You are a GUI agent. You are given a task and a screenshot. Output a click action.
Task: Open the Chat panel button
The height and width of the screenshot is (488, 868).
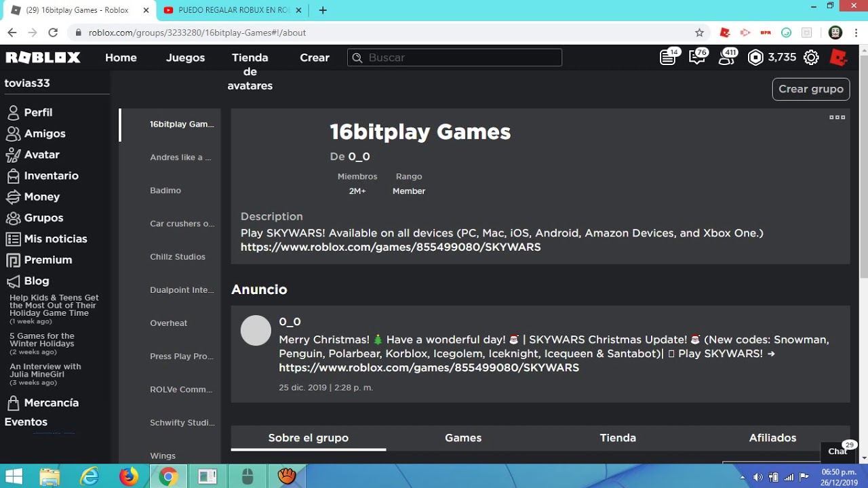pos(838,451)
